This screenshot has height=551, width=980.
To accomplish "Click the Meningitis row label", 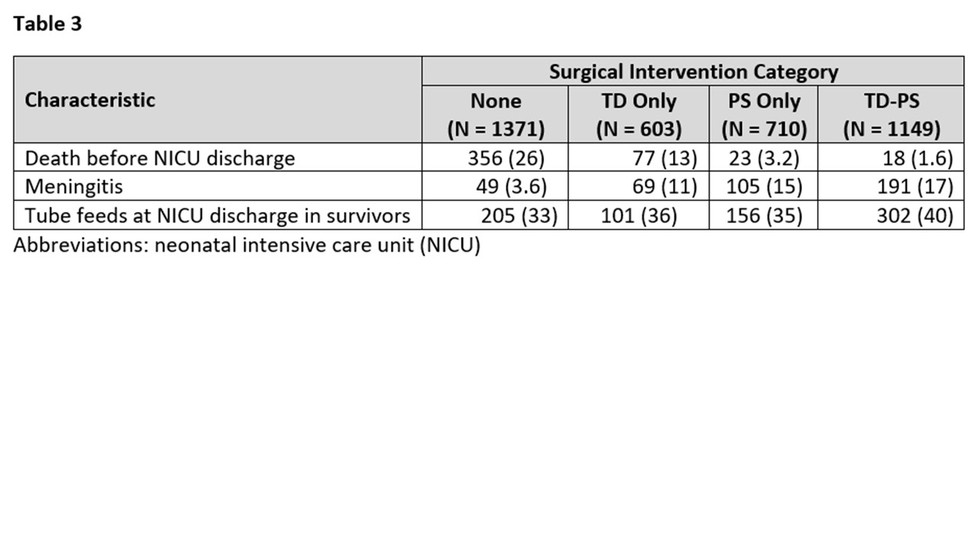I will pos(73,187).
